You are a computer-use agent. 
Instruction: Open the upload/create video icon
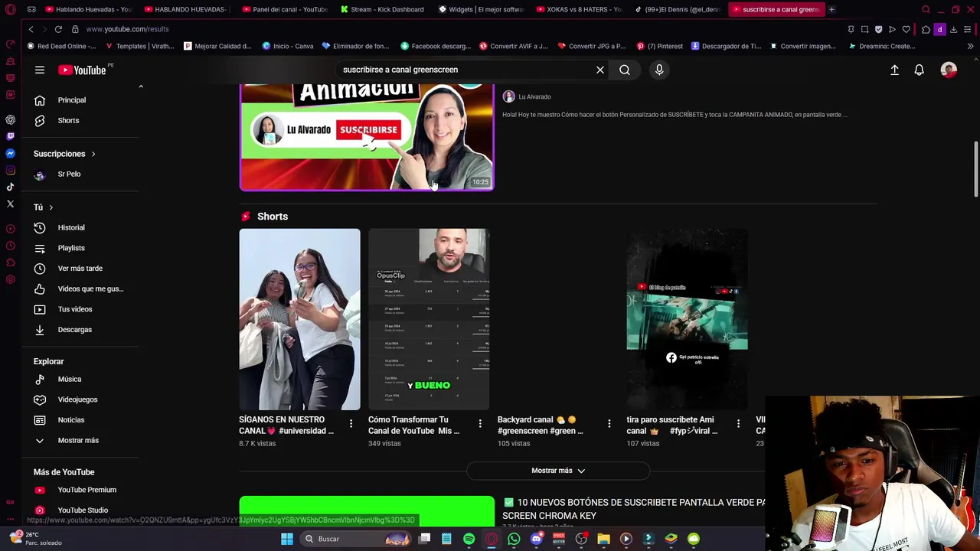pos(894,70)
